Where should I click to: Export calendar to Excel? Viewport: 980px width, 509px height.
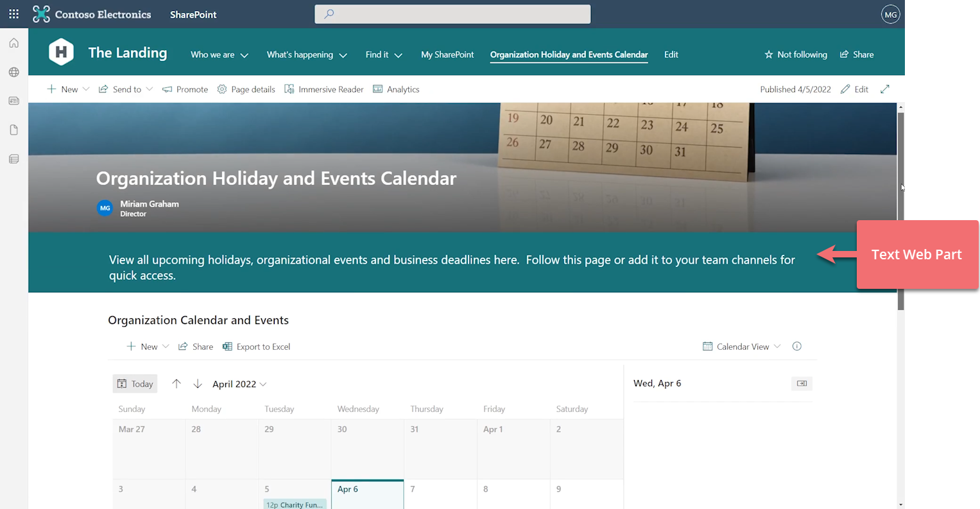click(x=256, y=347)
